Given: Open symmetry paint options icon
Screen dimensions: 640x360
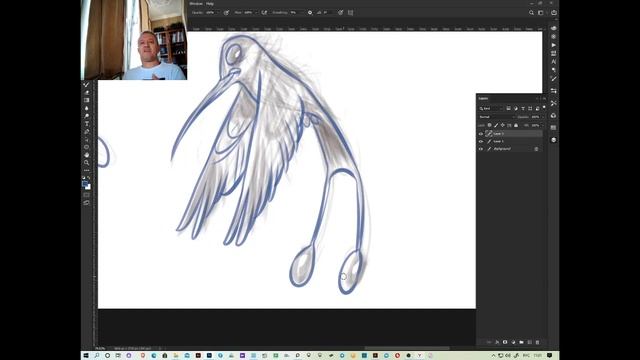Looking at the screenshot, I should pyautogui.click(x=350, y=13).
